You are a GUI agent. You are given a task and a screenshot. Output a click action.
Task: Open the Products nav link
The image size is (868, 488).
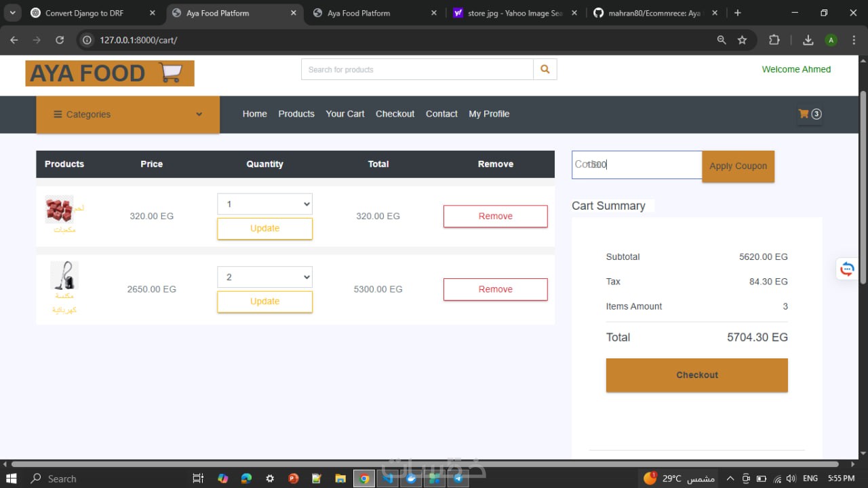pyautogui.click(x=296, y=114)
